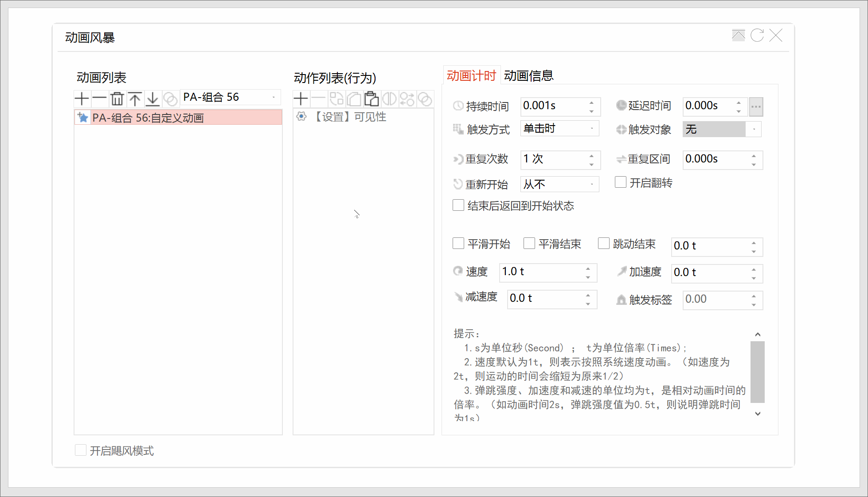Image resolution: width=868 pixels, height=497 pixels.
Task: Add a new action in 动作列表 toolbar
Action: point(301,99)
